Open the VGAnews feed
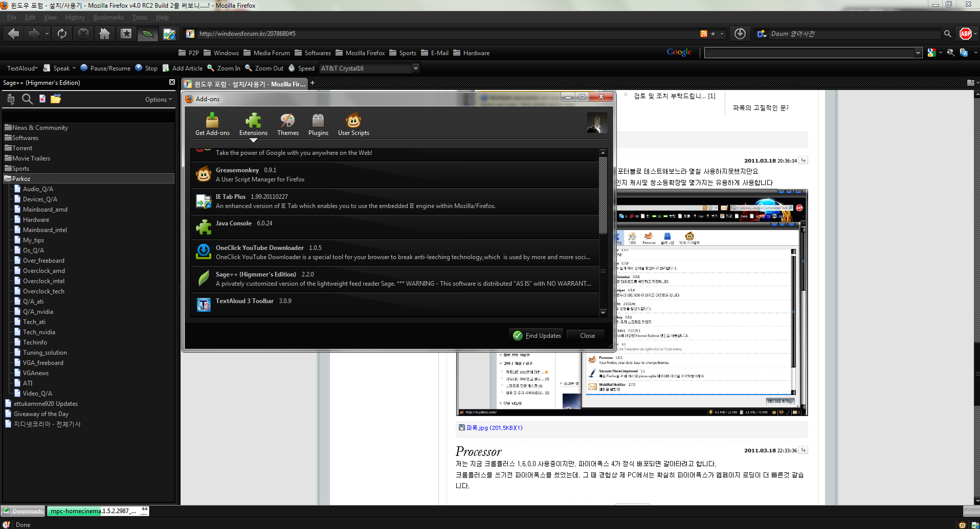The height and width of the screenshot is (529, 980). coord(36,373)
